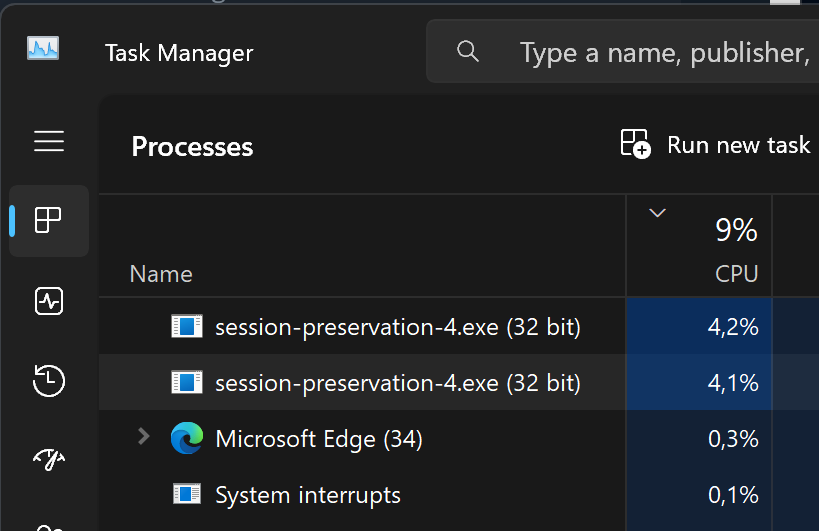Click the sort chevron above CPU

coord(657,212)
